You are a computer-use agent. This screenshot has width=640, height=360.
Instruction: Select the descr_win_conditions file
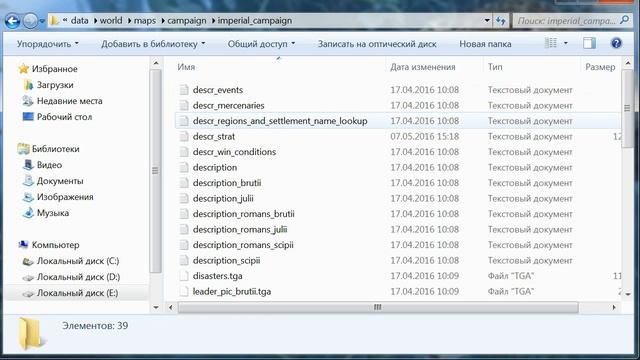(234, 152)
